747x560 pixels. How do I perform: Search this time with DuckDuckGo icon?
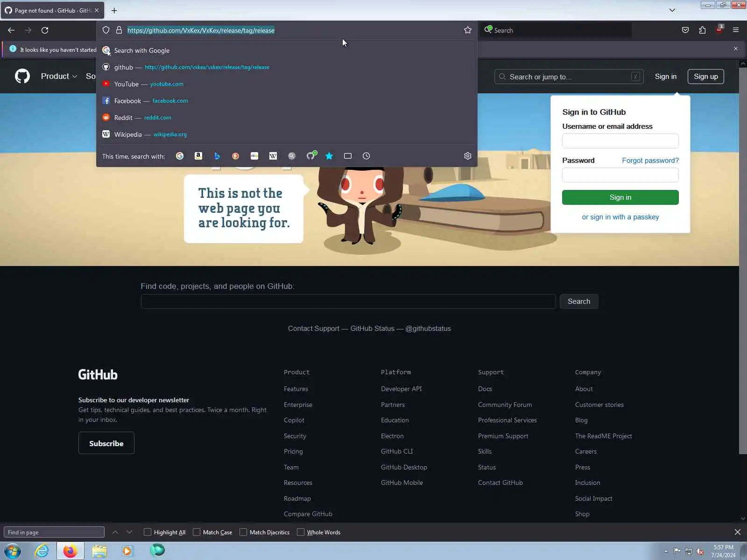tap(236, 156)
